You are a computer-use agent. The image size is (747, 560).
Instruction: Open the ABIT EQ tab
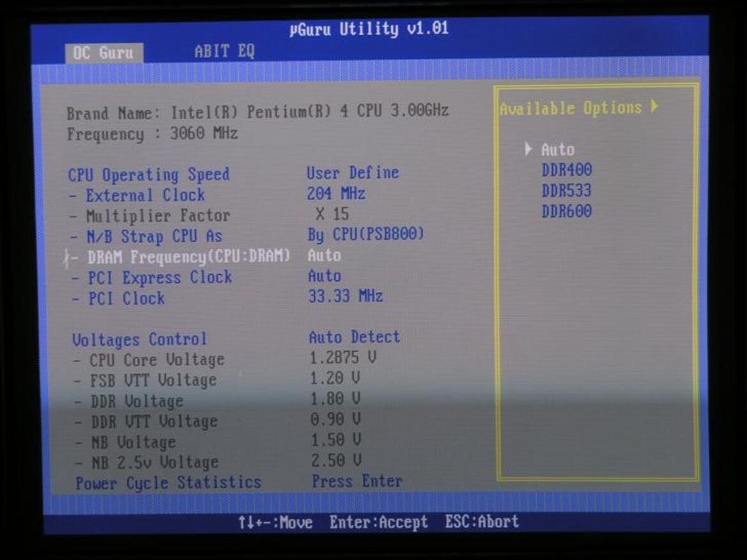(x=224, y=51)
